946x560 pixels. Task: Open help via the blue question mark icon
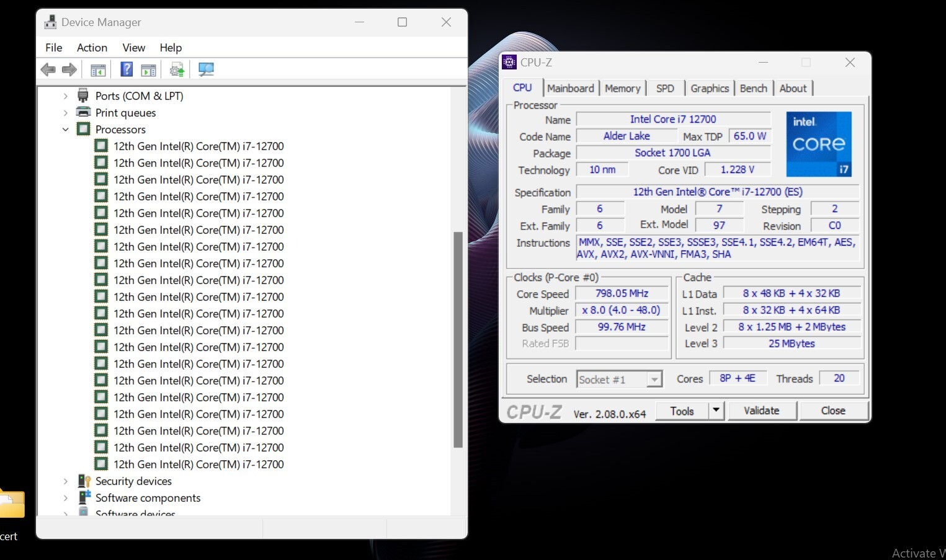pyautogui.click(x=127, y=69)
